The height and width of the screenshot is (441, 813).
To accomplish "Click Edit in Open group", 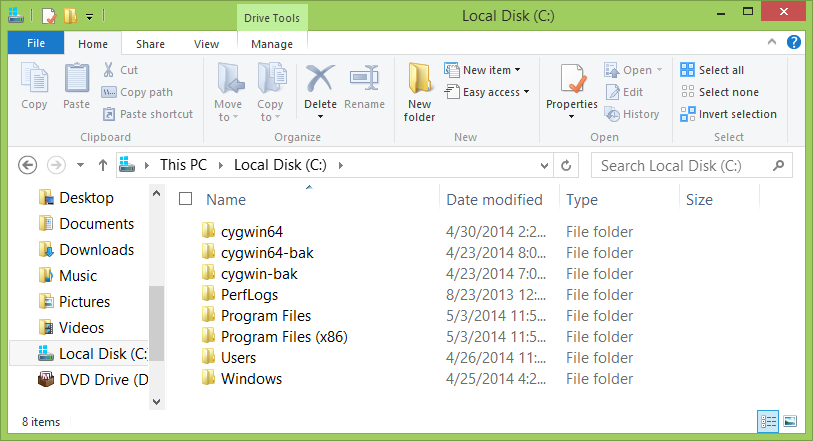I will coord(625,92).
